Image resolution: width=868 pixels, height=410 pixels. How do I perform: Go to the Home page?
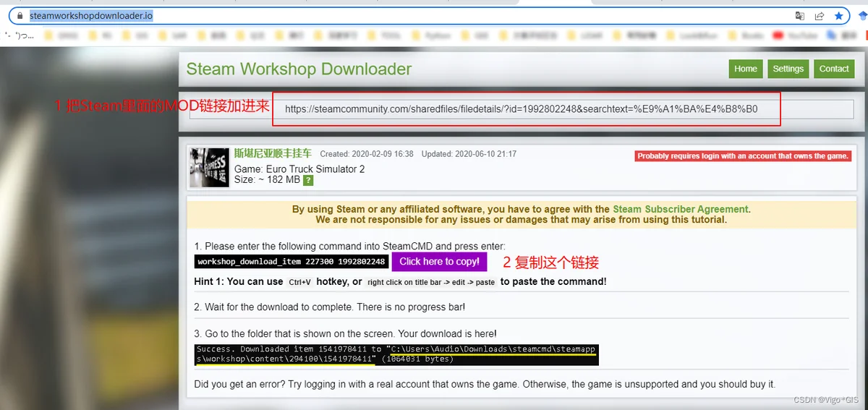click(x=745, y=69)
